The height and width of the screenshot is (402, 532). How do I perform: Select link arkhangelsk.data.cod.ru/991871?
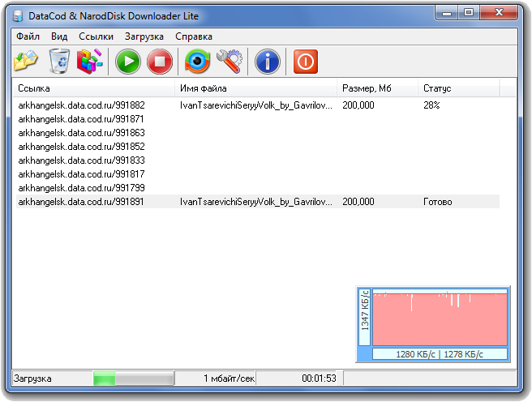(x=81, y=119)
